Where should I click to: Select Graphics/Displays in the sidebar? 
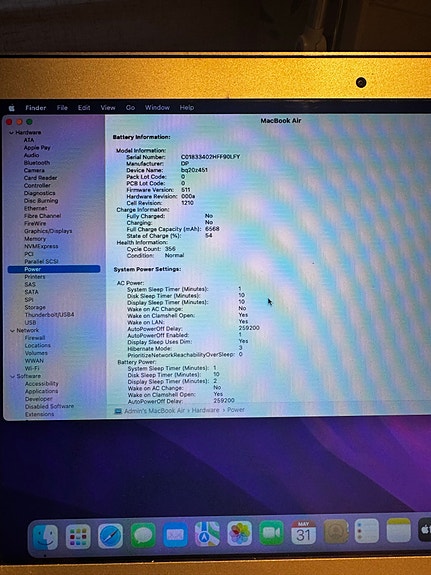click(48, 231)
